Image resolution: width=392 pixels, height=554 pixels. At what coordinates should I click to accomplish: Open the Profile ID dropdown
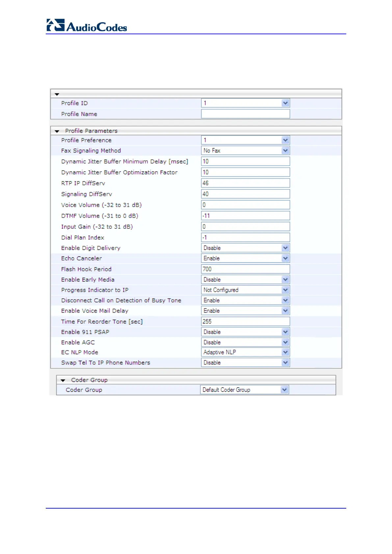[x=245, y=103]
